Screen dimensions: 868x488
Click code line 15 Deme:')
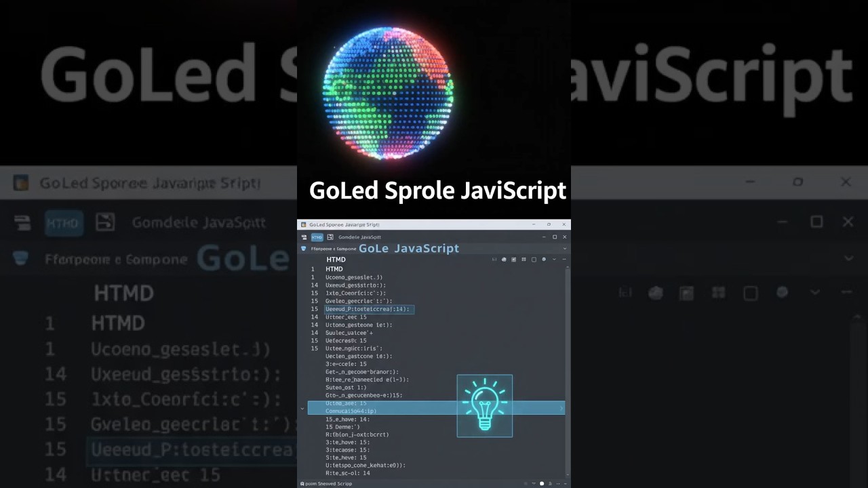tap(342, 427)
